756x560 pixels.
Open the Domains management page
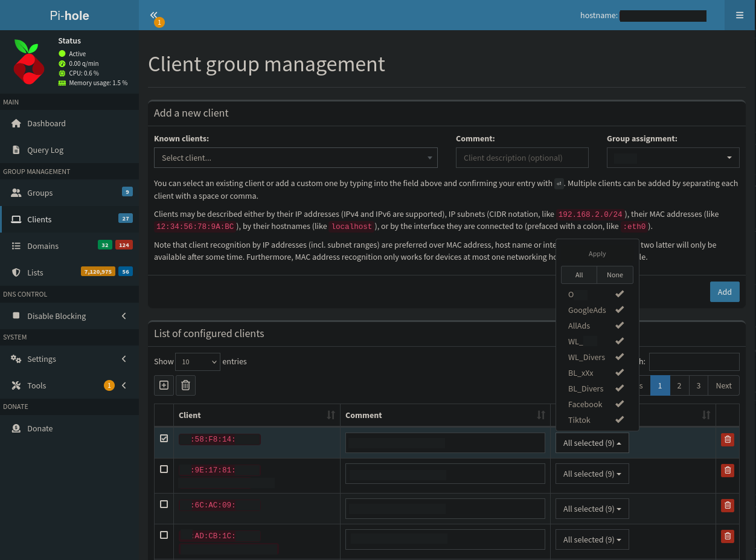69,246
